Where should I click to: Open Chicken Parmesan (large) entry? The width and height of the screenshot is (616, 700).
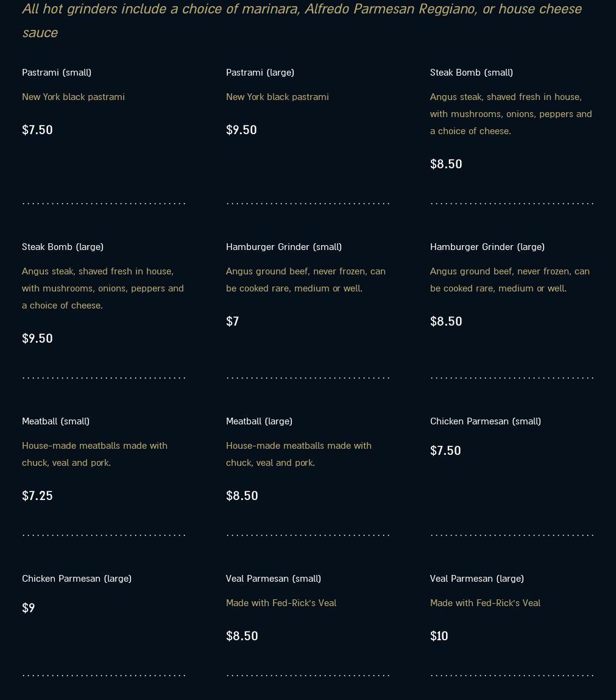point(77,579)
